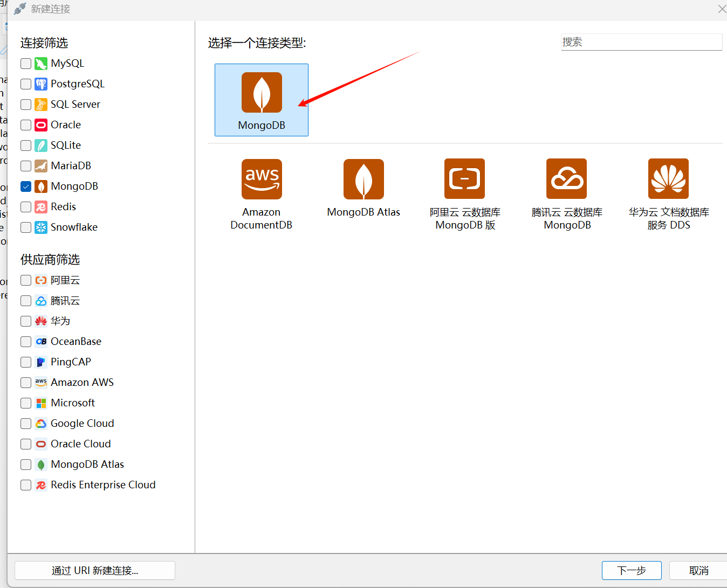Screen dimensions: 727x588
Task: Click the 取消 button
Action: [x=698, y=570]
